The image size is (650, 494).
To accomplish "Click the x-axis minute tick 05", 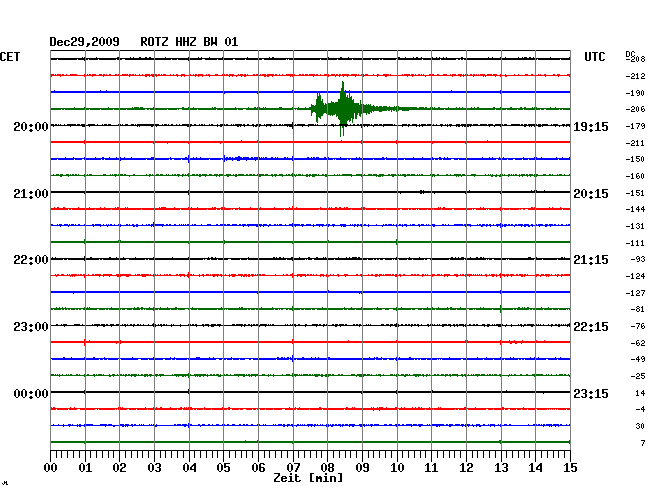I will tap(223, 467).
